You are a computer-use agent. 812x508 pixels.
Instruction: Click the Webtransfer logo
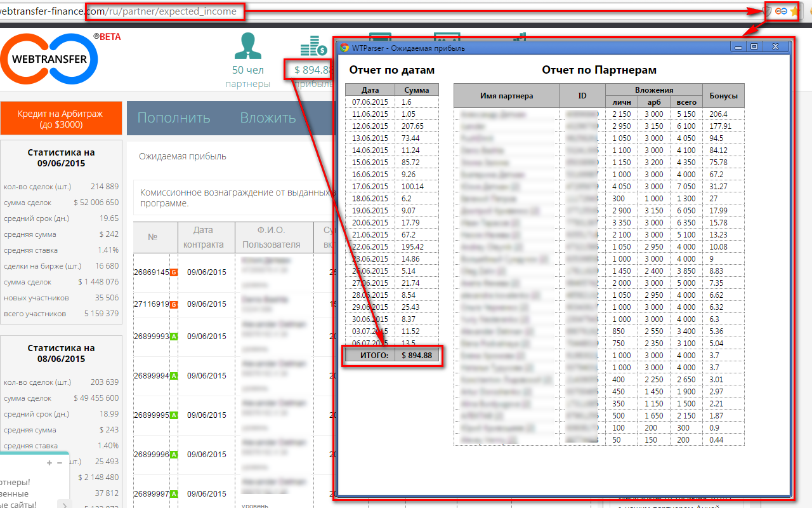[x=48, y=59]
